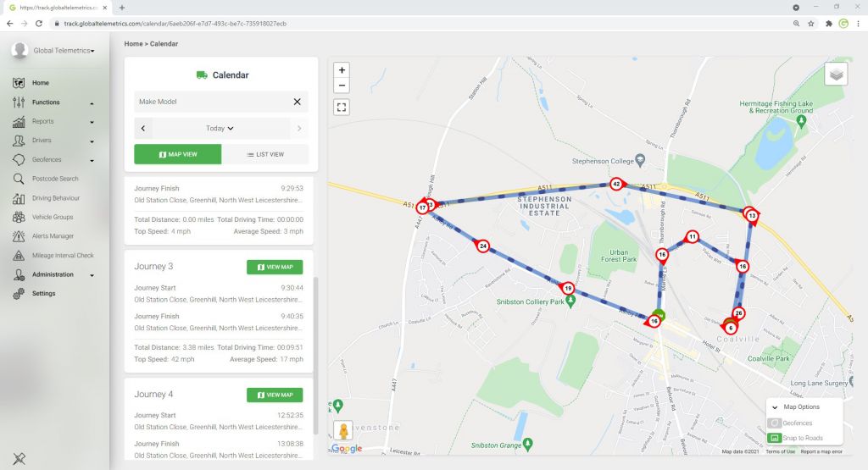Switch to List View
The image size is (868, 470).
[264, 154]
